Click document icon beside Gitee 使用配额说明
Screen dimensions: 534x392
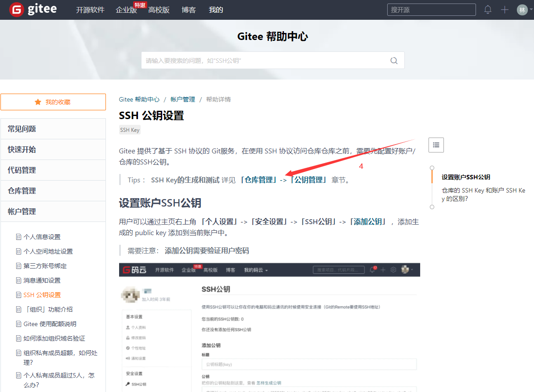pos(18,324)
